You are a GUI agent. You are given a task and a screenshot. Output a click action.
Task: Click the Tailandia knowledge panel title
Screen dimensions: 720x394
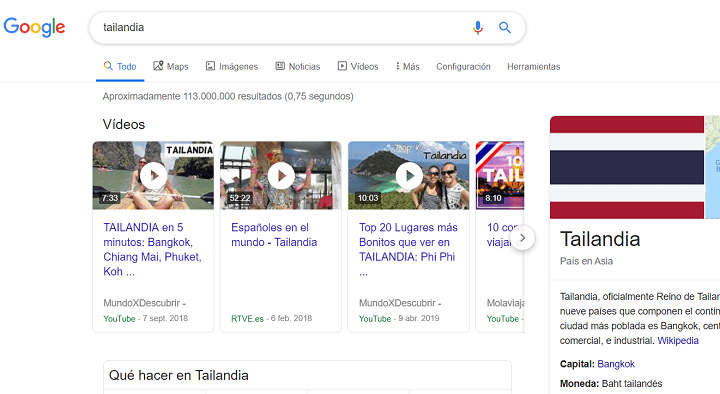click(x=600, y=239)
